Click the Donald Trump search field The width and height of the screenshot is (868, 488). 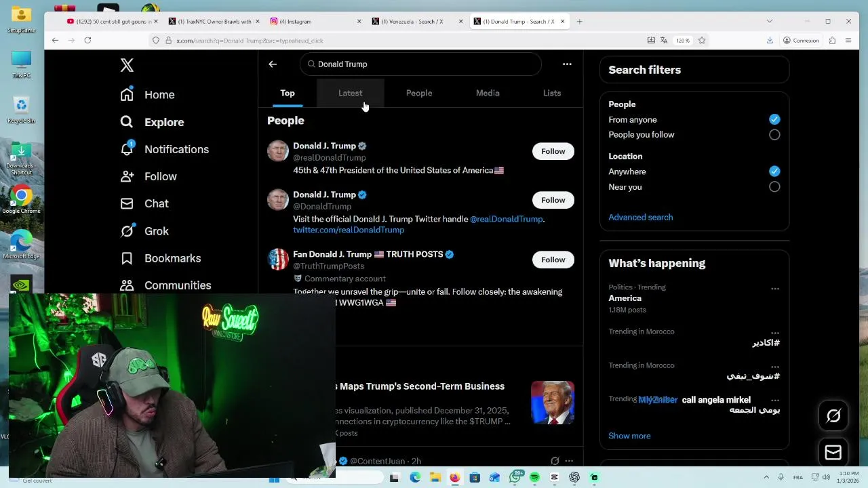420,64
